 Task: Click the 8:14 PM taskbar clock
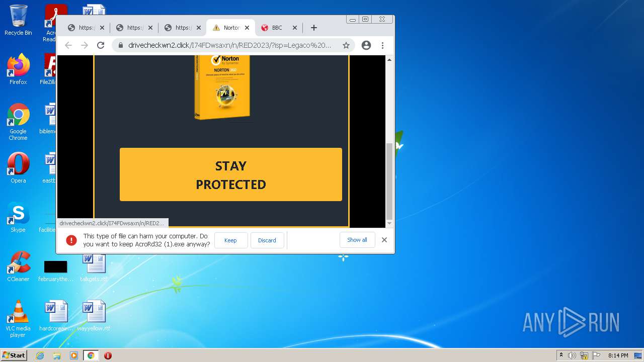click(x=618, y=355)
